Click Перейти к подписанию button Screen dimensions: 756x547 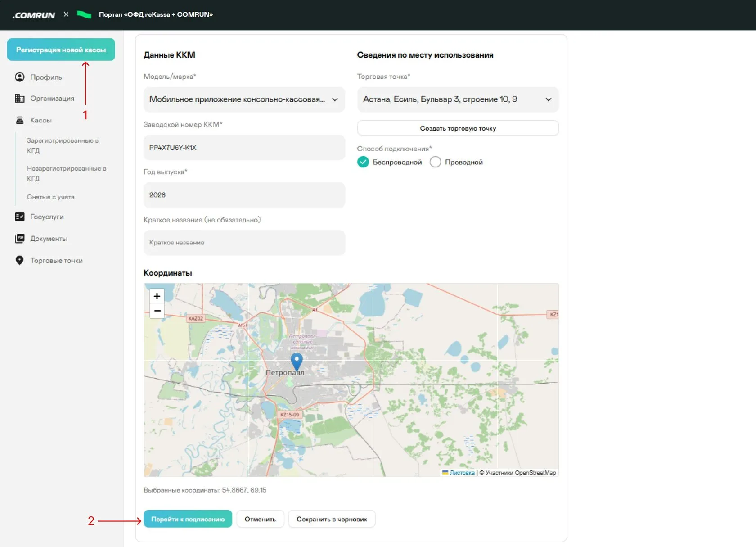[x=188, y=519]
